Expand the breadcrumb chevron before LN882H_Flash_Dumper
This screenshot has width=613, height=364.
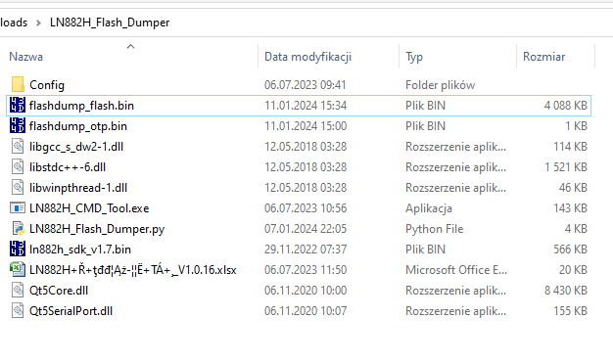[x=38, y=23]
